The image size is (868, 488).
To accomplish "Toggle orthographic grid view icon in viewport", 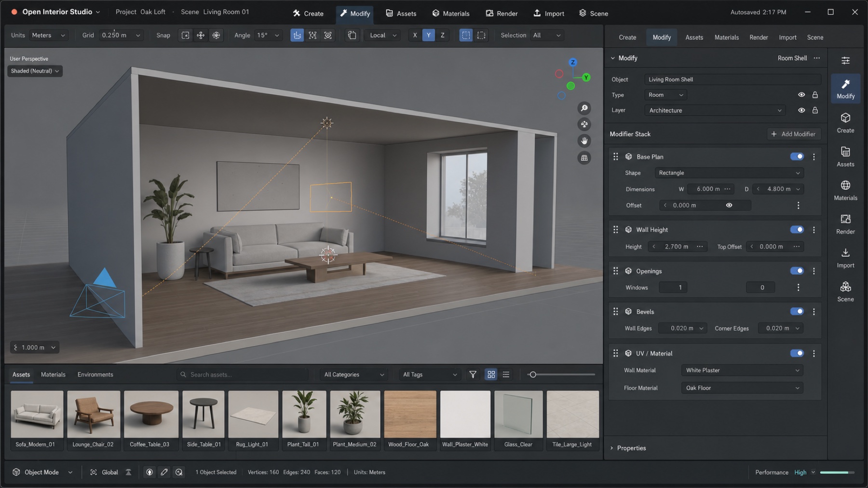I will tap(584, 158).
